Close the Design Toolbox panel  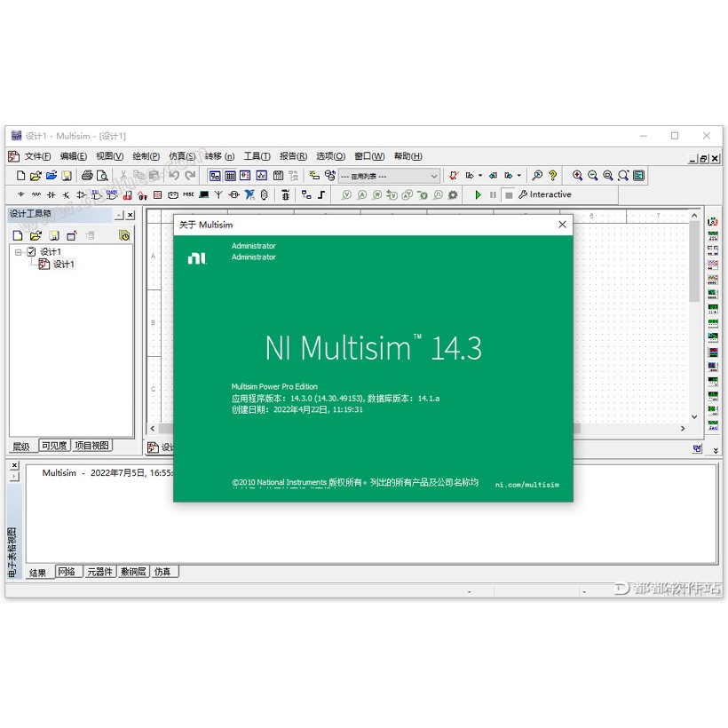tap(131, 215)
